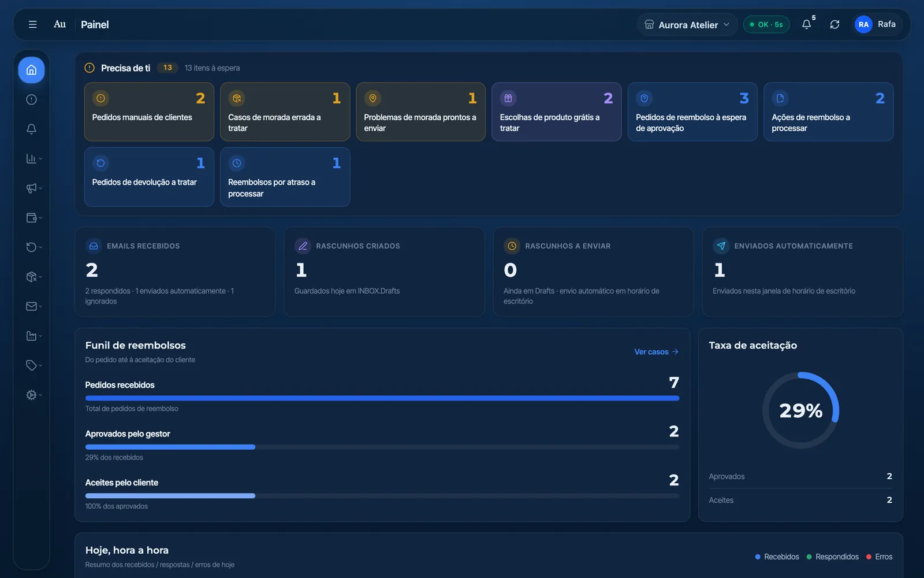Image resolution: width=924 pixels, height=578 pixels.
Task: Open Reembolsos por atraso a processar card
Action: pyautogui.click(x=285, y=177)
